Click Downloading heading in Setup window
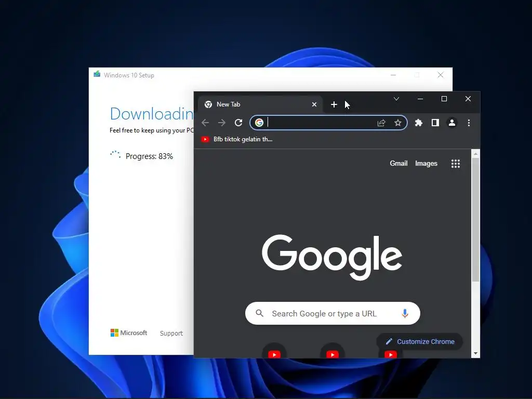The image size is (532, 399). point(151,114)
